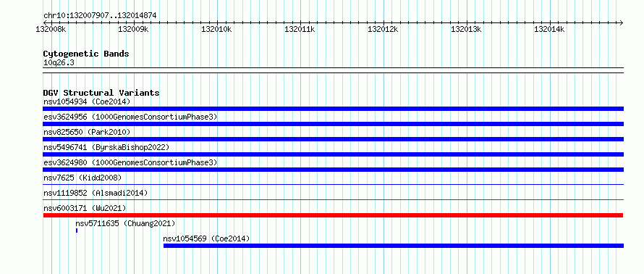Open esv3624980 (1000GenomesConsortiumPhase3) label

(130, 162)
